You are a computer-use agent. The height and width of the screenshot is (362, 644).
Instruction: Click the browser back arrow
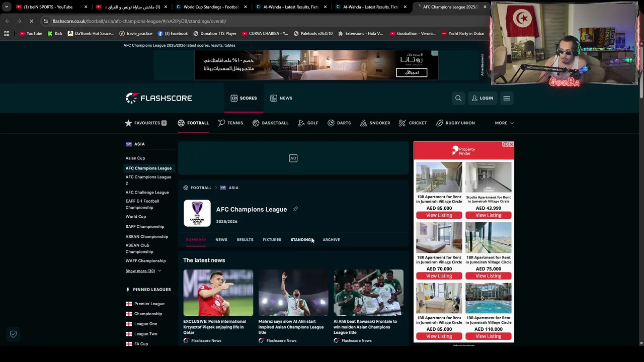point(7,21)
